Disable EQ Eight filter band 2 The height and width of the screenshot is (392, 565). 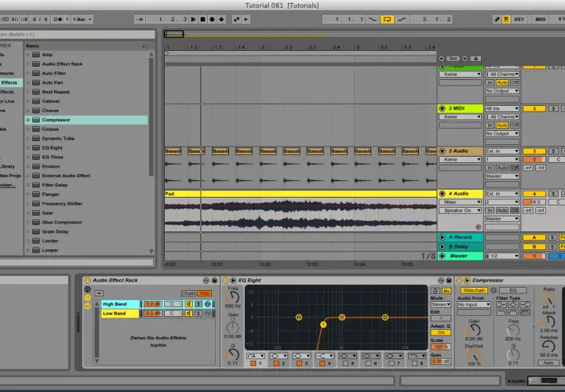coord(276,364)
